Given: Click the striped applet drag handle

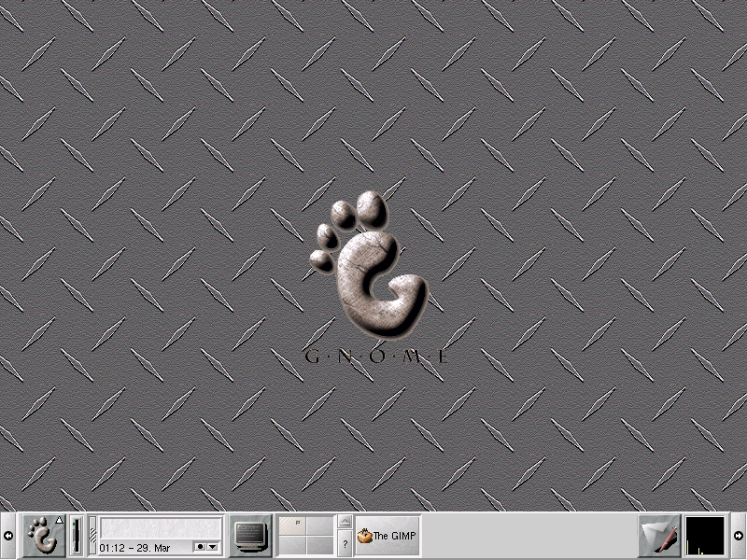Looking at the screenshot, I should coord(92,536).
